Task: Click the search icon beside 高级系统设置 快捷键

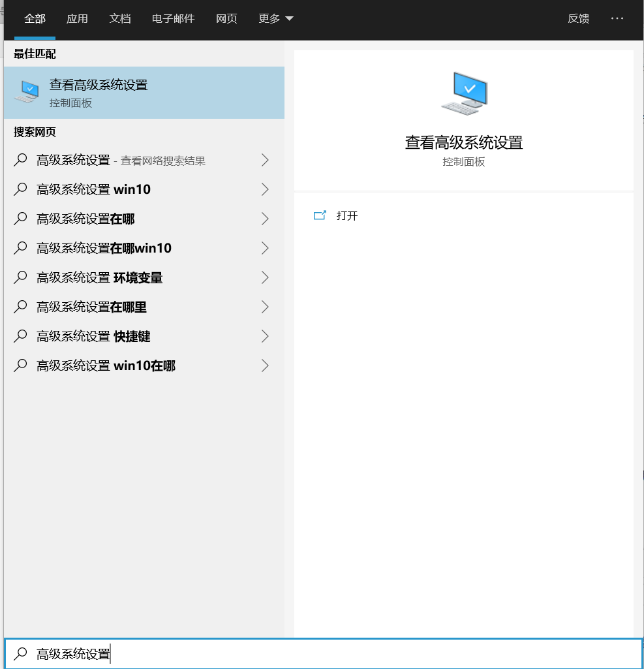Action: [x=20, y=336]
